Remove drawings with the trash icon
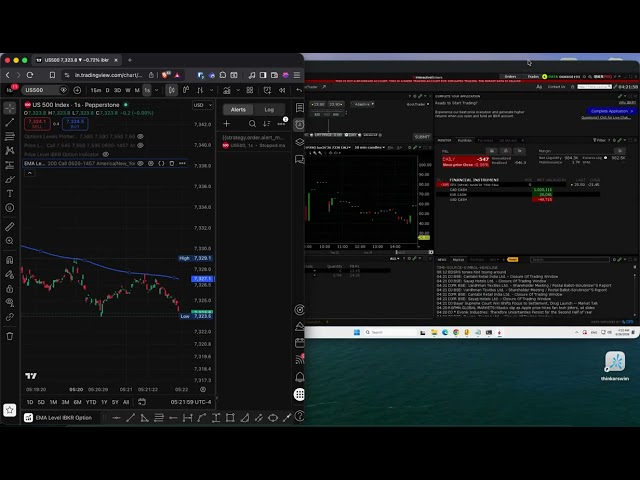The width and height of the screenshot is (640, 480). [x=10, y=336]
